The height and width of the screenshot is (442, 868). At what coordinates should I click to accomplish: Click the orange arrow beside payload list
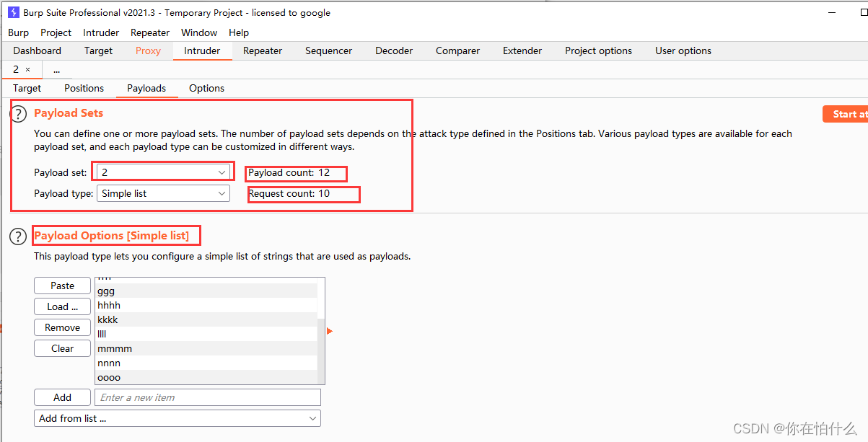330,331
